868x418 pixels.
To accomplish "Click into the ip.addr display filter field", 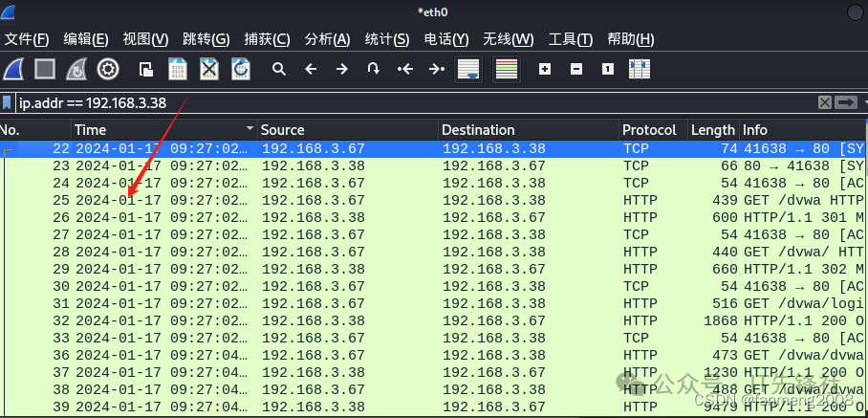I will click(x=382, y=102).
